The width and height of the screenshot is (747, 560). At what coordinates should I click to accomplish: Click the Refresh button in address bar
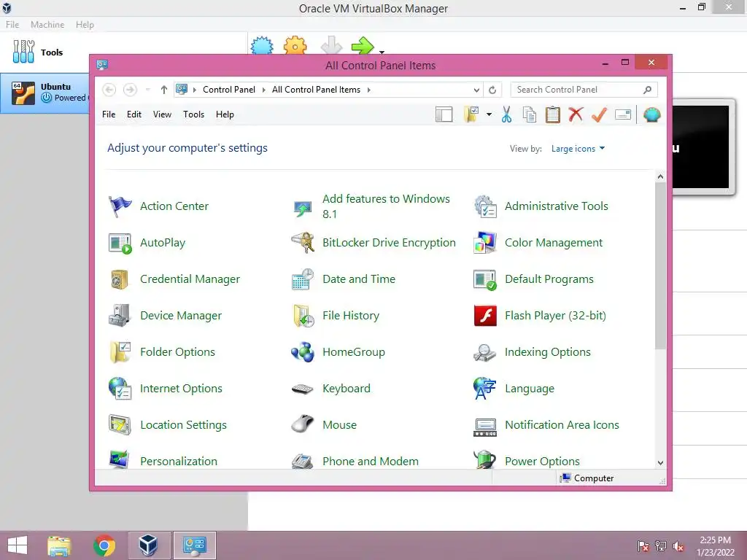tap(492, 90)
